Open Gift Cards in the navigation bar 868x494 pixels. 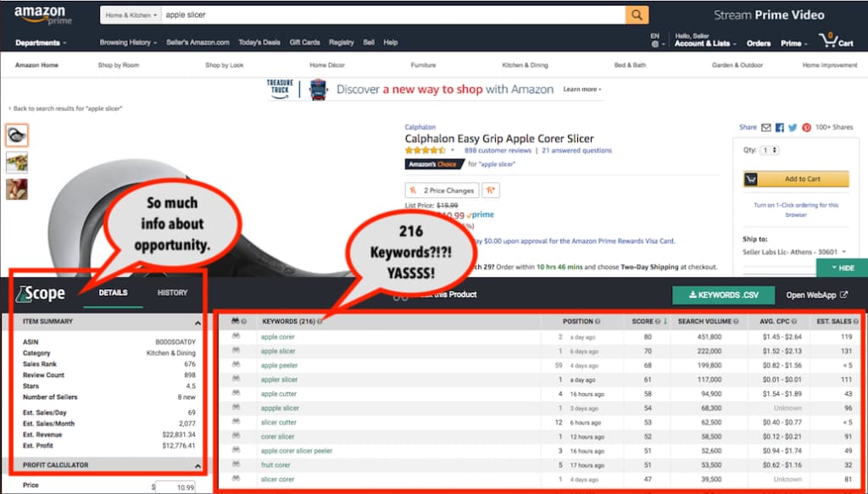[304, 42]
